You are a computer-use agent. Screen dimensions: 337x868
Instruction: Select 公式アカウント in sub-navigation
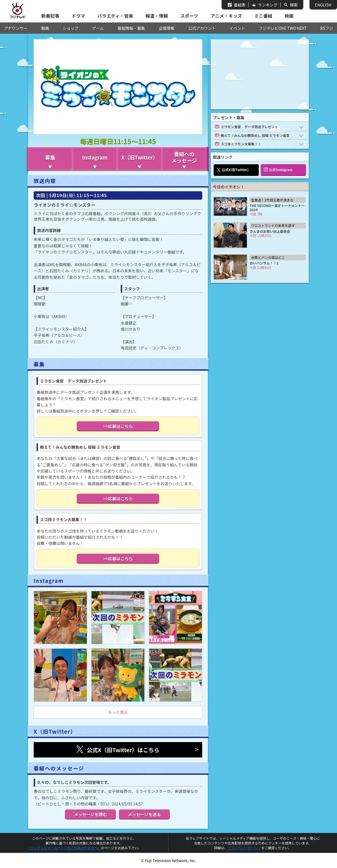202,28
